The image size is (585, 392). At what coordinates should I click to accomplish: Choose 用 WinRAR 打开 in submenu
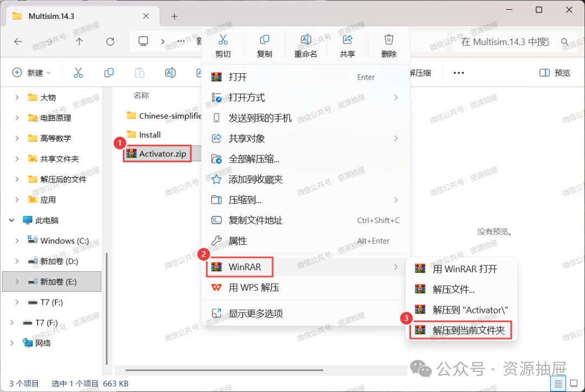[x=461, y=269]
